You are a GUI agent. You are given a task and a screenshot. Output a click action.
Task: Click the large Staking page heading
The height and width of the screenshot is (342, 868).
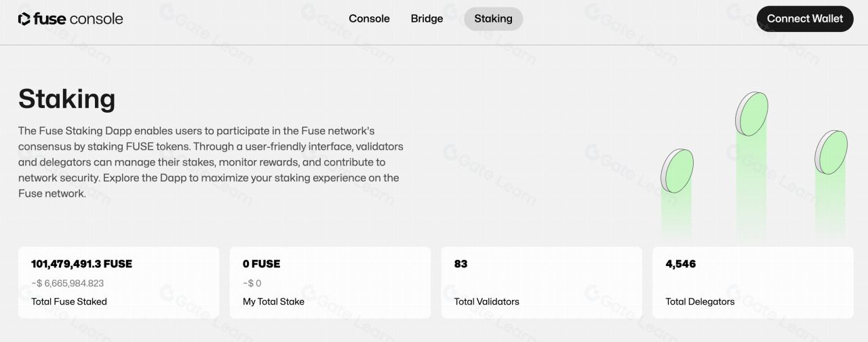(x=66, y=99)
